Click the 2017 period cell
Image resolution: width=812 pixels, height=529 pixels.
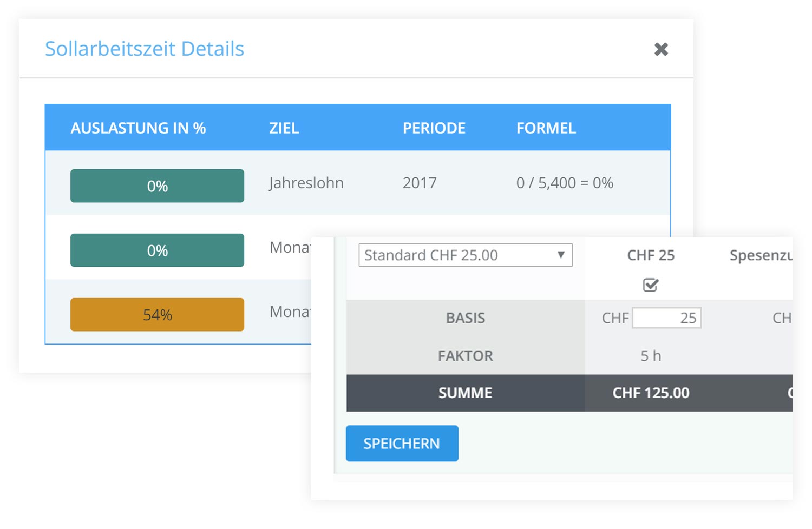pos(420,183)
